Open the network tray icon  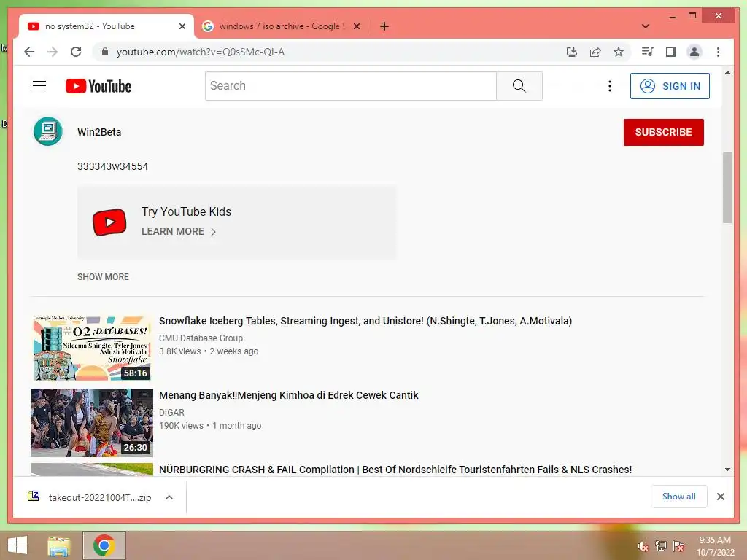[661, 546]
